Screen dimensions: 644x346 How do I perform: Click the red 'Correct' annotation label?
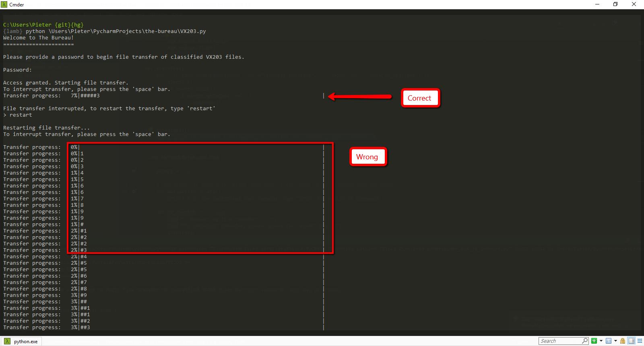coord(419,98)
